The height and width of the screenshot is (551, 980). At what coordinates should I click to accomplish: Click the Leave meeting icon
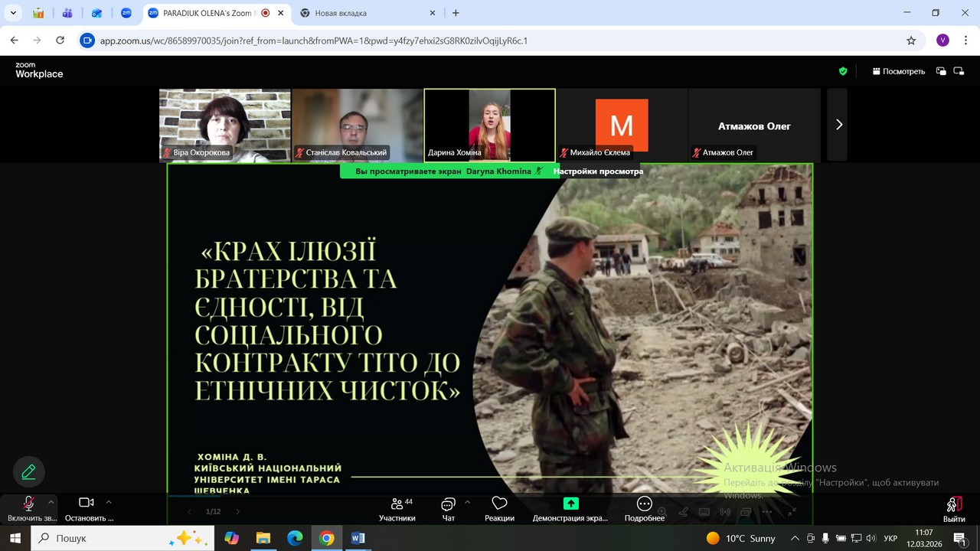point(953,504)
